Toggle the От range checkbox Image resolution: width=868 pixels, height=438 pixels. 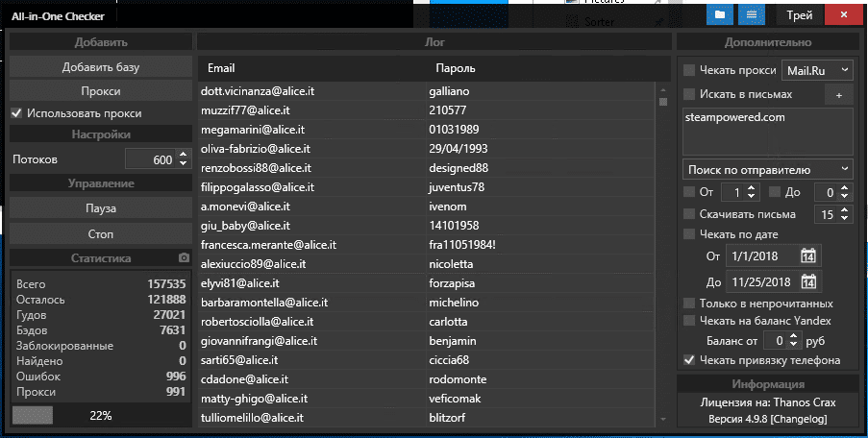[689, 192]
